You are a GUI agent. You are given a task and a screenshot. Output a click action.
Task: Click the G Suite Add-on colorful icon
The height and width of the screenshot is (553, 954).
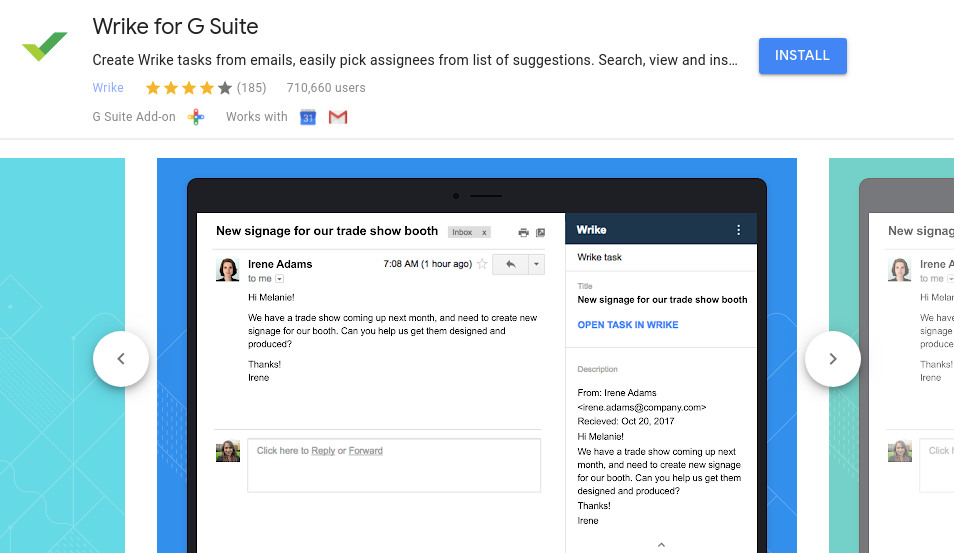pyautogui.click(x=196, y=117)
